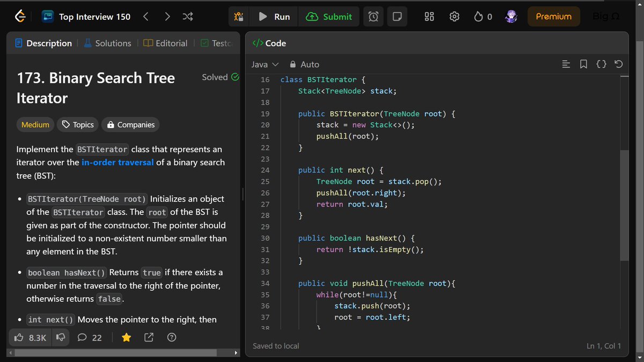Click the LeetCode logo icon

[20, 17]
